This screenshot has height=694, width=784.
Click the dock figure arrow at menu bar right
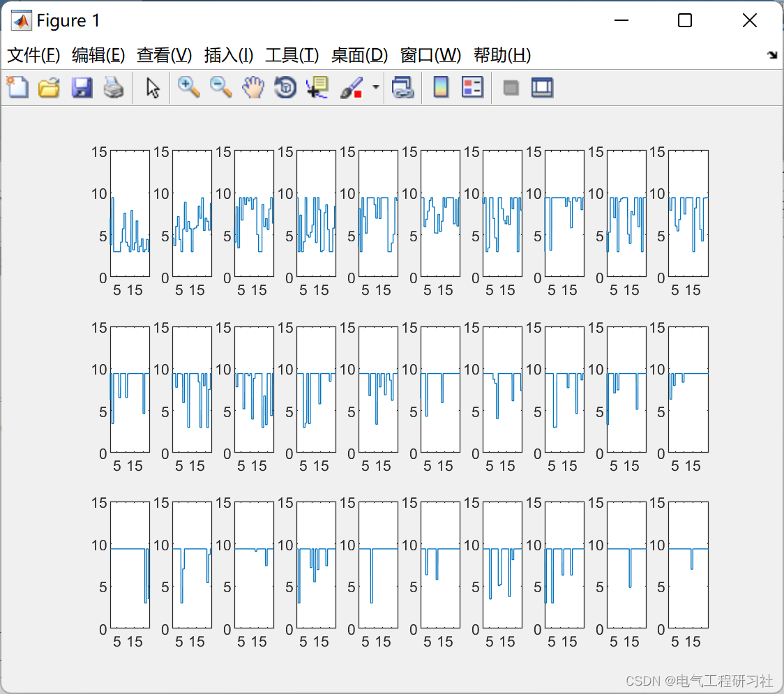771,55
